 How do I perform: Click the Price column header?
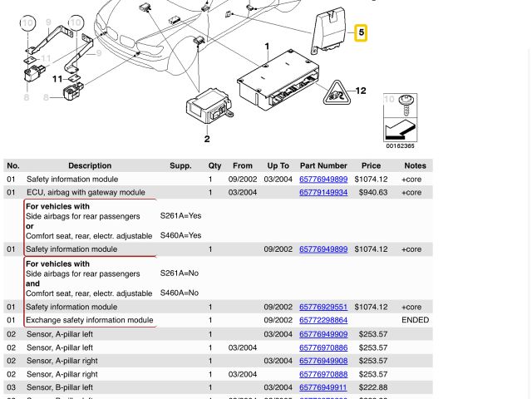point(371,165)
